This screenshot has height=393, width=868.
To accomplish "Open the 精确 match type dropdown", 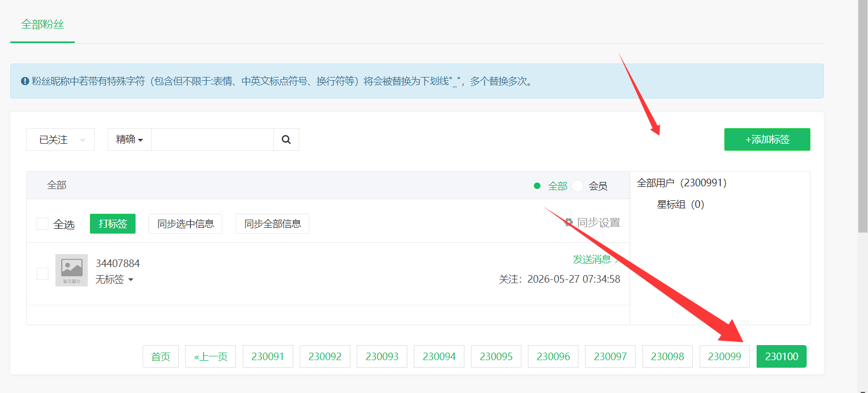I will click(x=130, y=139).
